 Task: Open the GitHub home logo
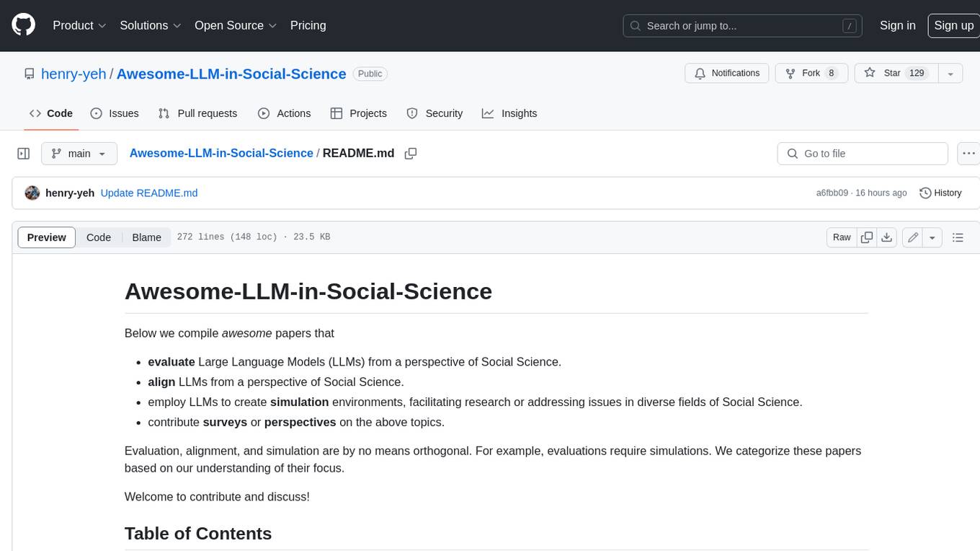coord(23,25)
